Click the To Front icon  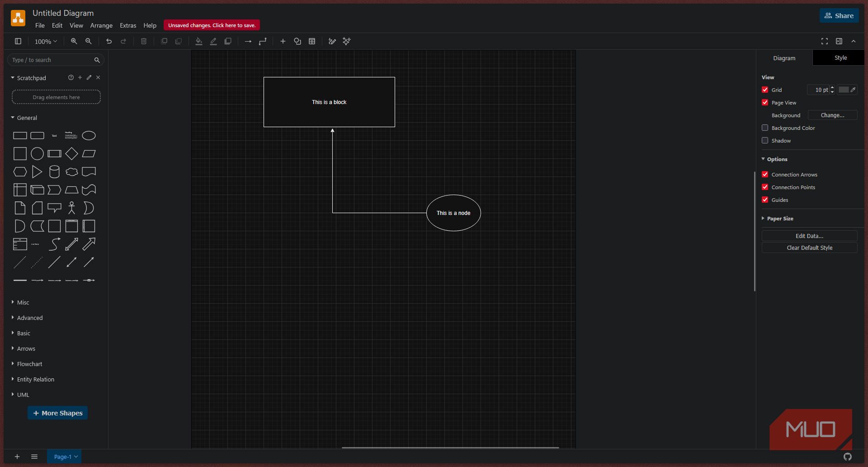(x=164, y=41)
